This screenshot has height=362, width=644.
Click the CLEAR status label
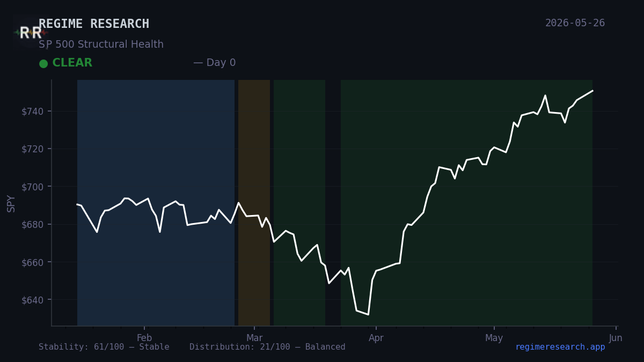pyautogui.click(x=72, y=63)
